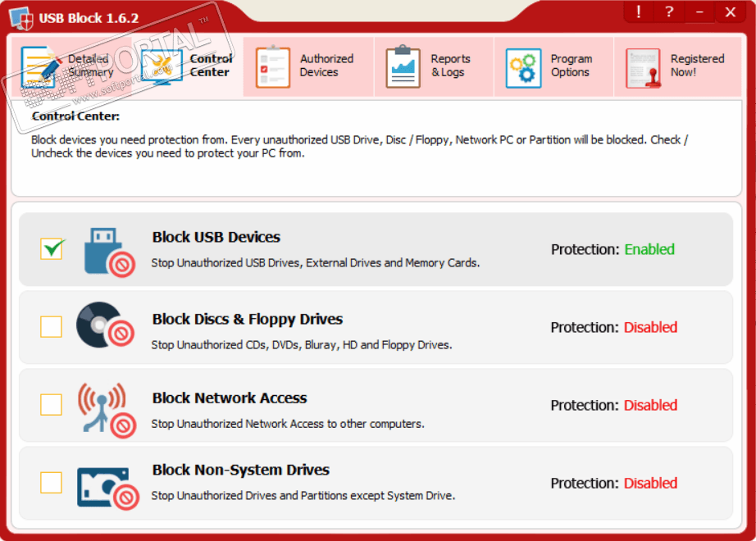Click the Block Non-System Drives heading

tap(240, 471)
